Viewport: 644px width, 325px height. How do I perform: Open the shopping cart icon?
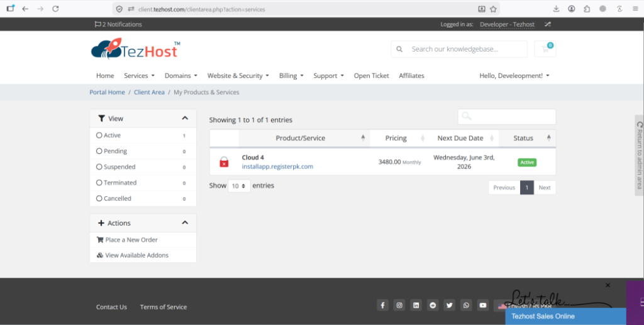click(545, 49)
